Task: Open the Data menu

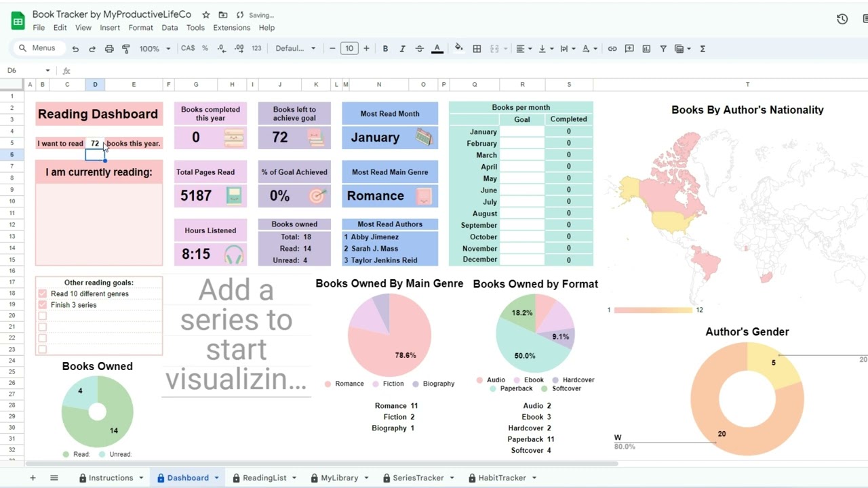Action: (x=170, y=28)
